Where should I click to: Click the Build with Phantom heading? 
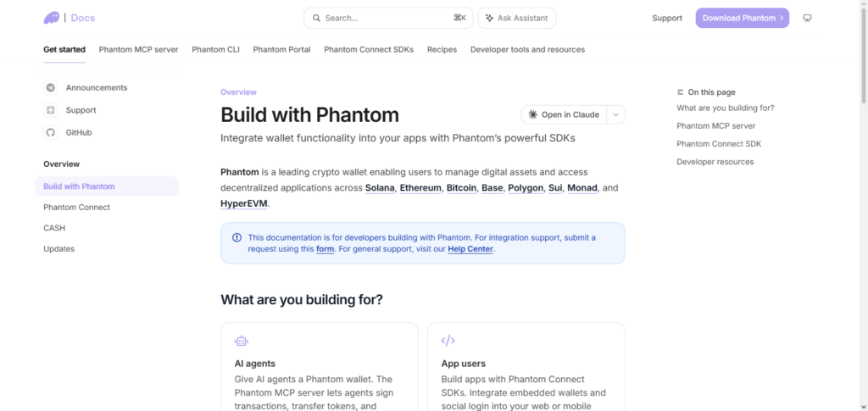click(309, 115)
